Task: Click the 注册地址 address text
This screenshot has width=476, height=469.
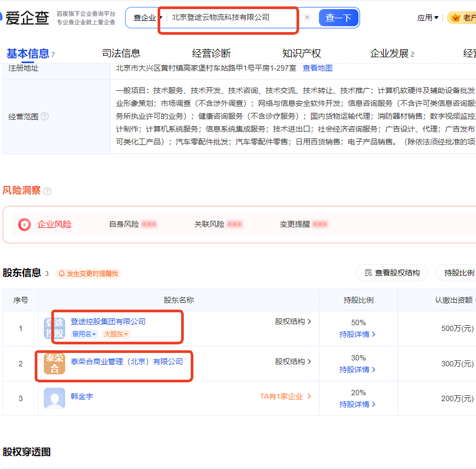Action: [206, 68]
